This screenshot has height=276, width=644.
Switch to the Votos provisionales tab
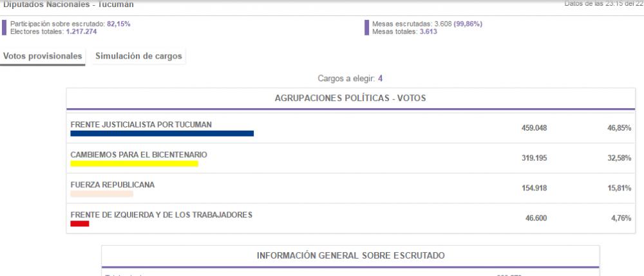tap(43, 57)
